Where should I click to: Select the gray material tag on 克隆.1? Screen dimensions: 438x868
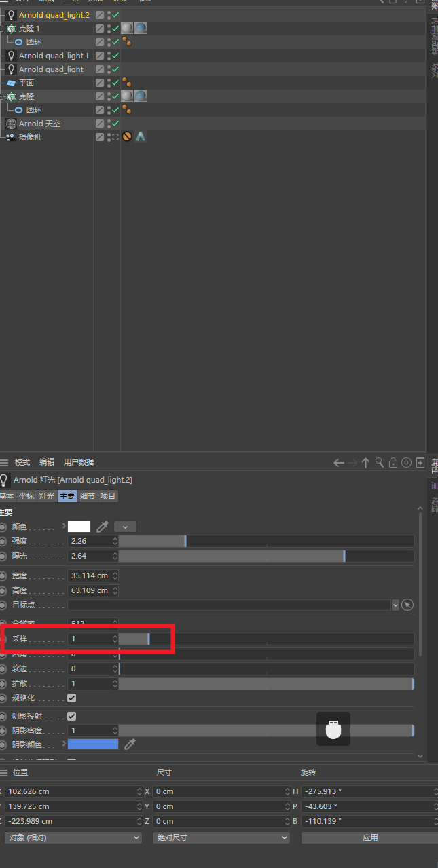coord(127,28)
